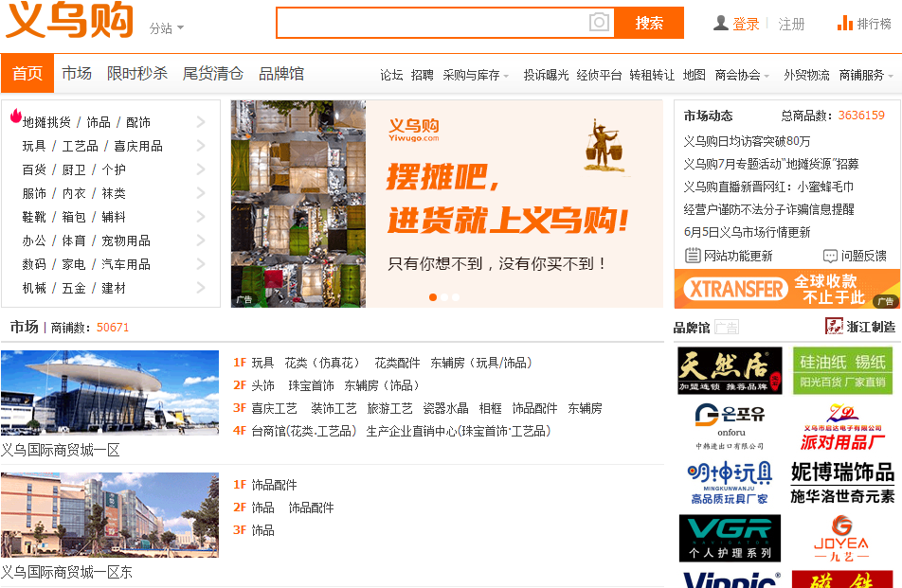Select the first carousel dot indicator
Viewport: 902px width, 588px height.
point(433,297)
